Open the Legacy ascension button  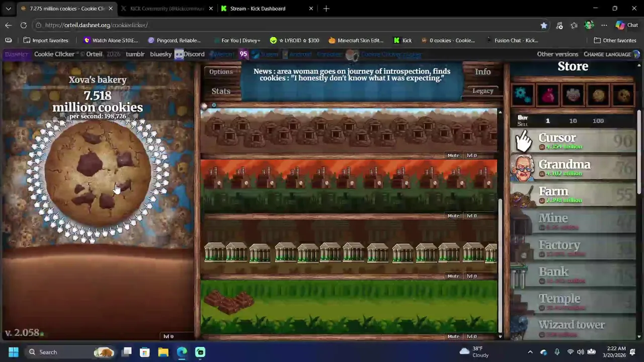(x=482, y=91)
